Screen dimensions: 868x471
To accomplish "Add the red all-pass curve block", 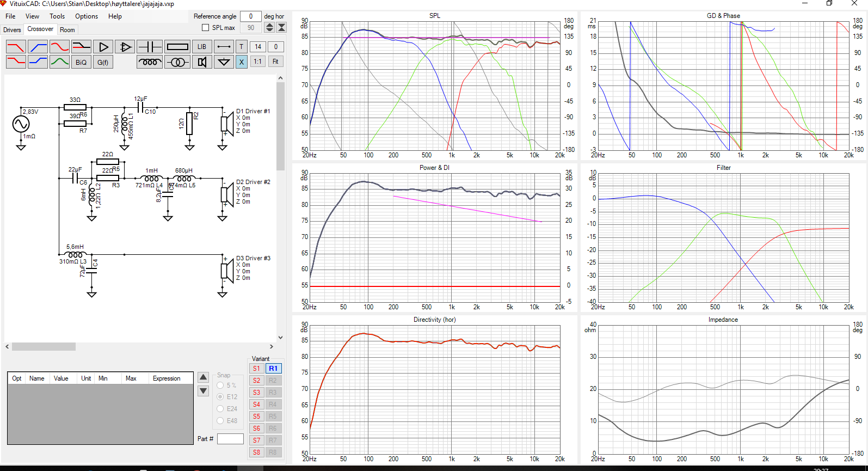I will 59,47.
